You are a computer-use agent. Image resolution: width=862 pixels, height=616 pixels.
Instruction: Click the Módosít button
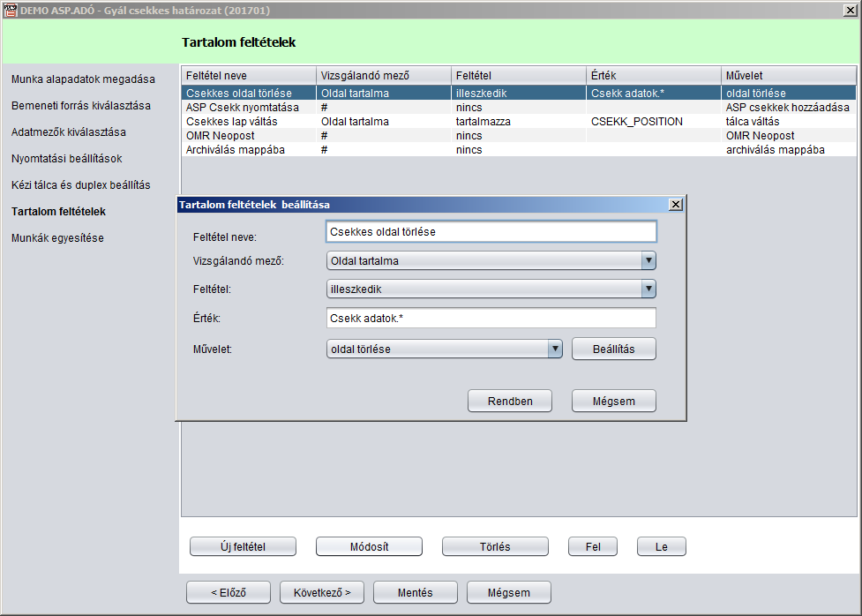(369, 546)
